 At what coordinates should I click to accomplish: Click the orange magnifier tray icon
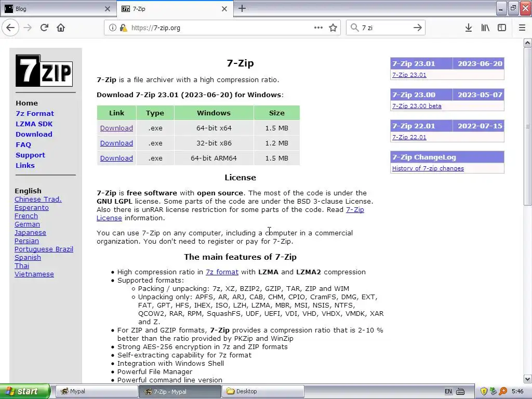tap(503, 392)
